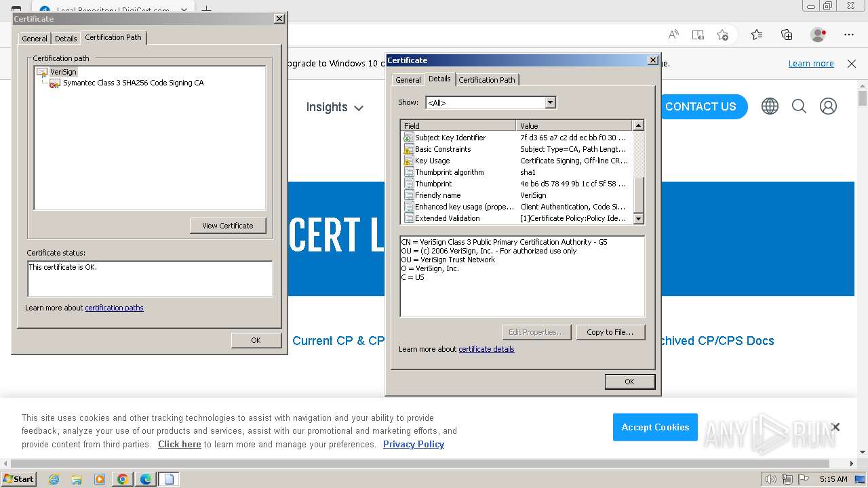The image size is (868, 488).
Task: Close the right Certificate dialog with X
Action: pos(653,60)
